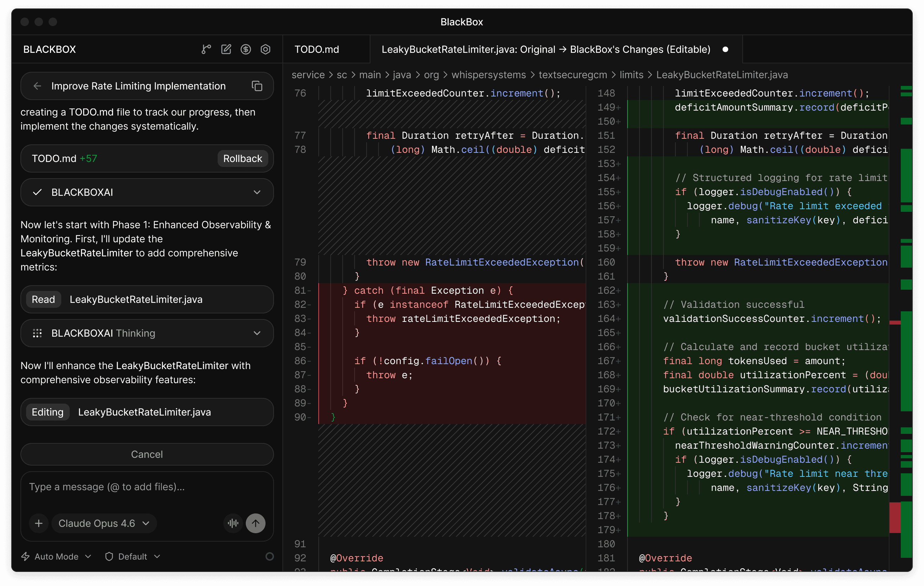924x586 pixels.
Task: Open the Claude Opus 4.6 model dropdown
Action: [x=104, y=523]
